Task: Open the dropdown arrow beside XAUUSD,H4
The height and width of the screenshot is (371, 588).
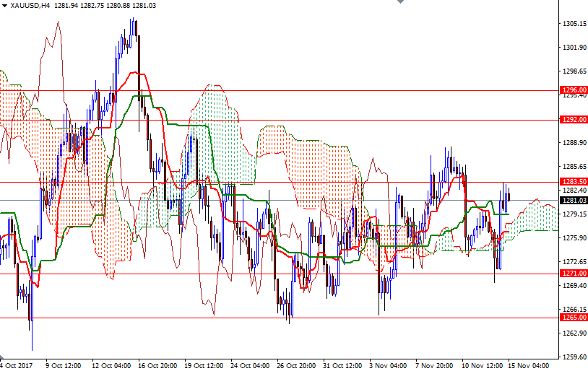Action: (x=5, y=6)
